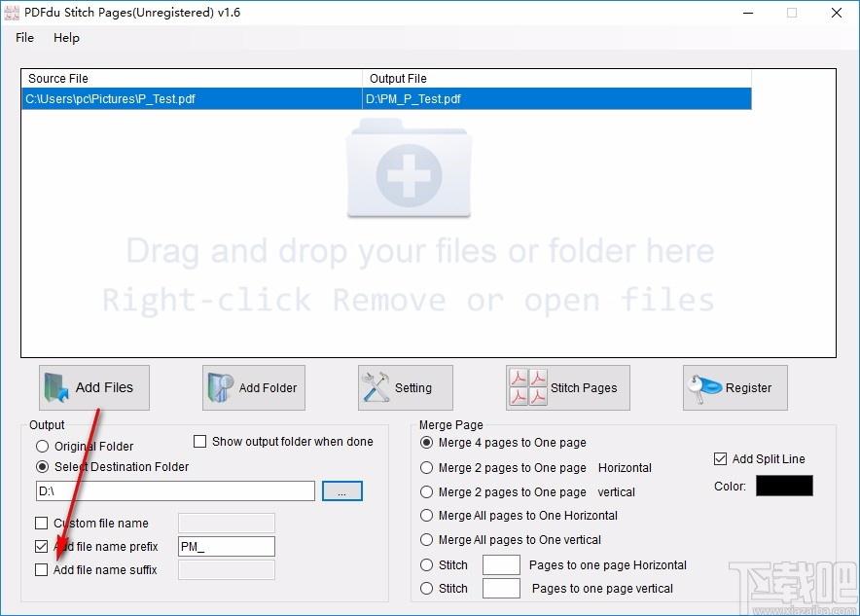The height and width of the screenshot is (616, 860).
Task: Minimize the PDFdu window
Action: [748, 13]
